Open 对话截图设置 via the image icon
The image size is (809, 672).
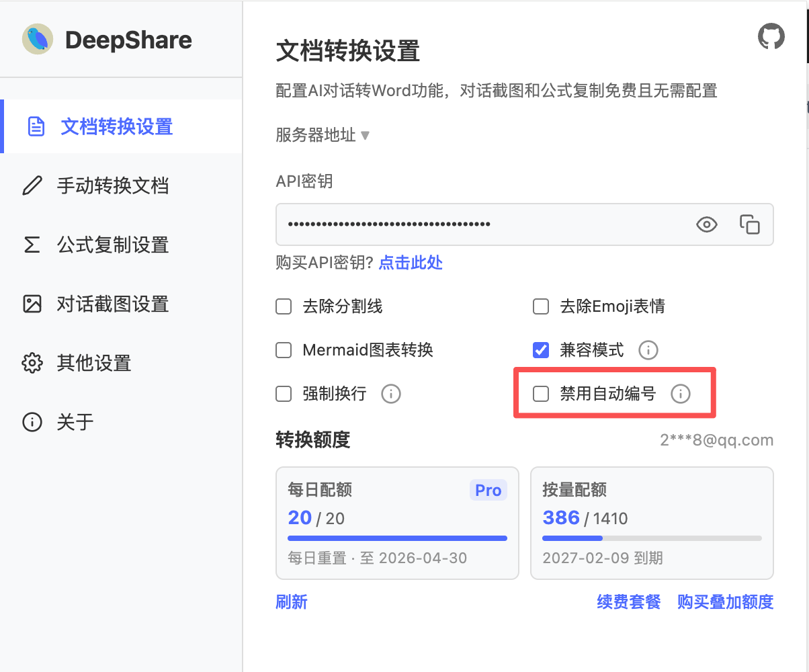pyautogui.click(x=32, y=304)
